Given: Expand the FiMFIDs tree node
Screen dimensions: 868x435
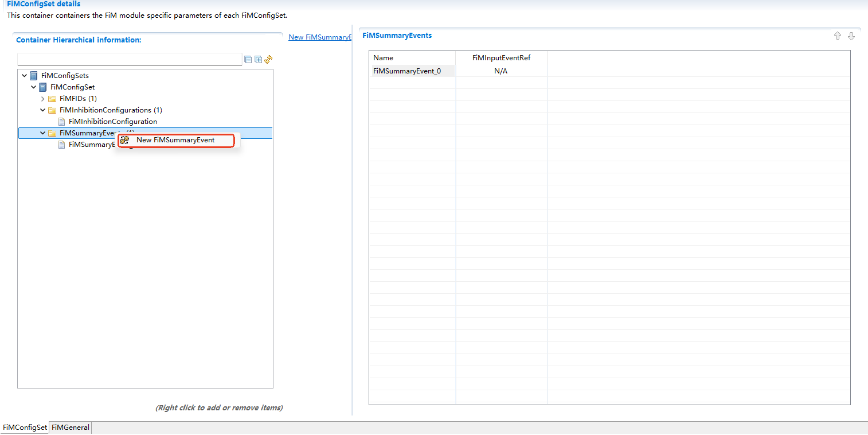Looking at the screenshot, I should tap(42, 98).
